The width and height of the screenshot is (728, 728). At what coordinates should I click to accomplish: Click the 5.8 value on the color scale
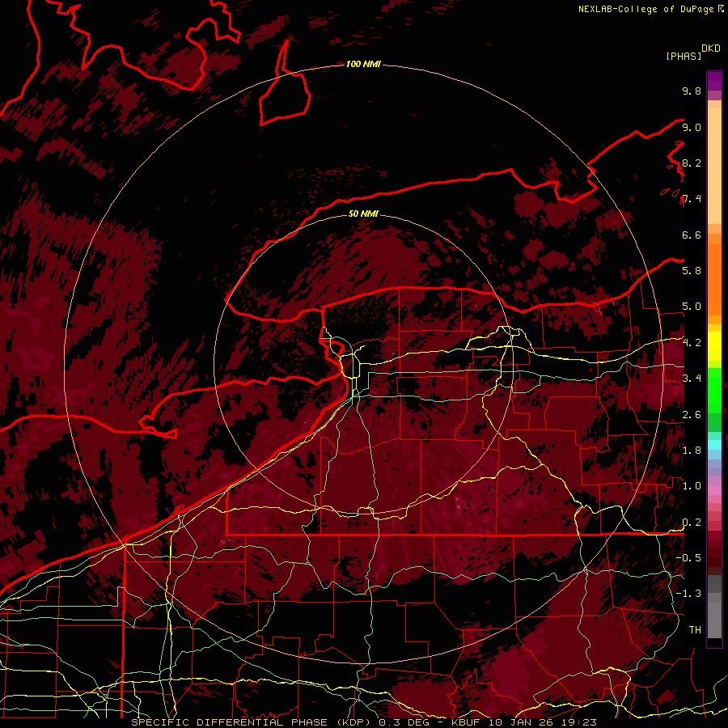(x=692, y=271)
